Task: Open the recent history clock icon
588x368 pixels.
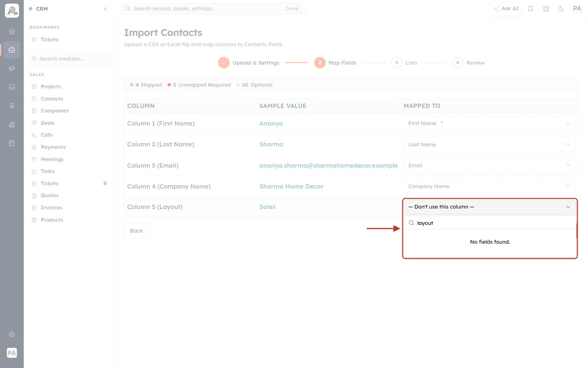Action: [546, 9]
